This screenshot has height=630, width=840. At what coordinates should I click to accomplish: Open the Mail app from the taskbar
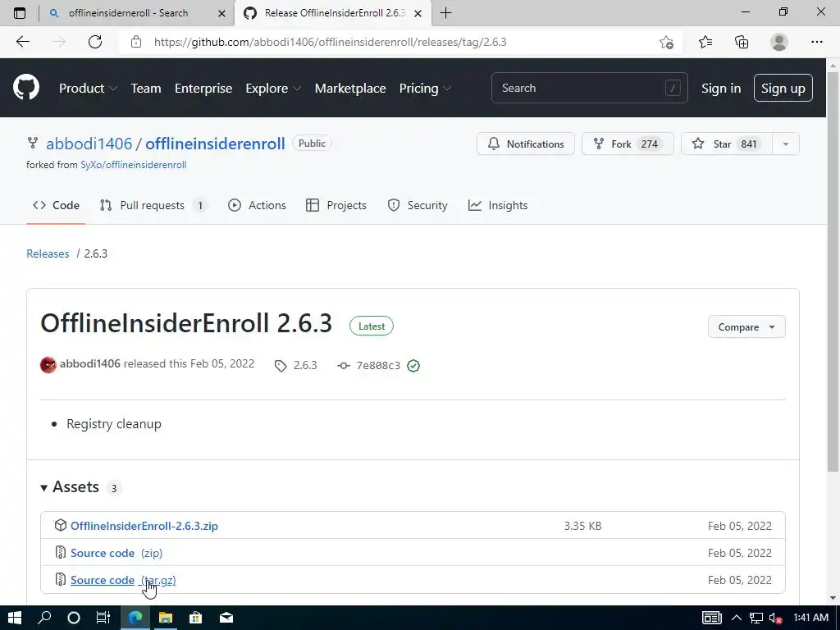coord(226,618)
